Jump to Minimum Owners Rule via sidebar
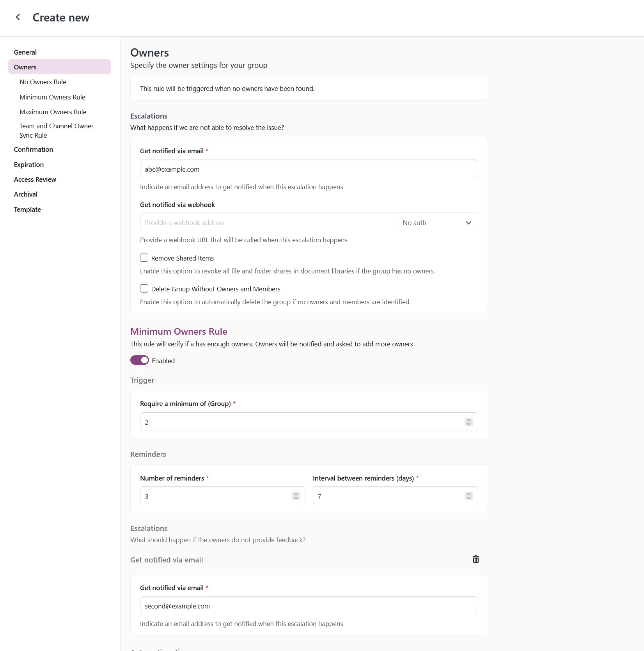644x651 pixels. (x=52, y=97)
